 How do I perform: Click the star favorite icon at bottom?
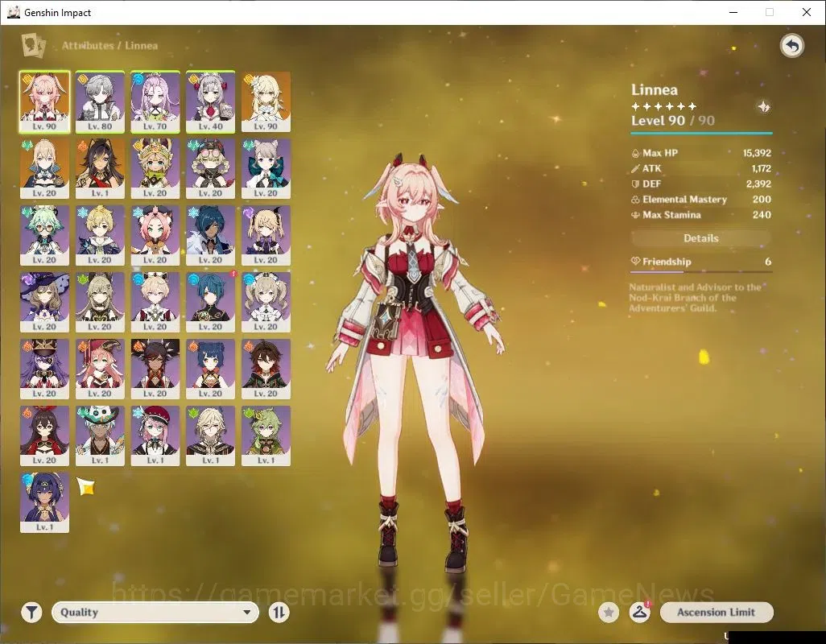click(x=609, y=612)
